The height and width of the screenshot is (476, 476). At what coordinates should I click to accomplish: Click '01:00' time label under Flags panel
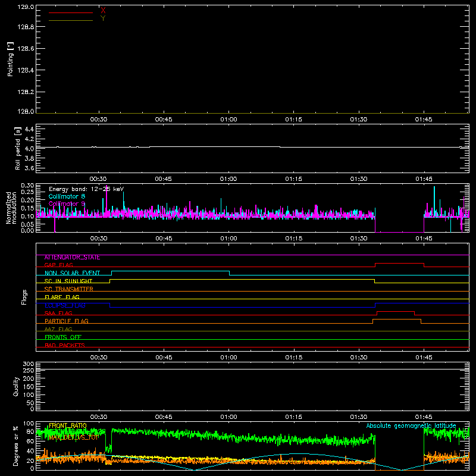228,358
